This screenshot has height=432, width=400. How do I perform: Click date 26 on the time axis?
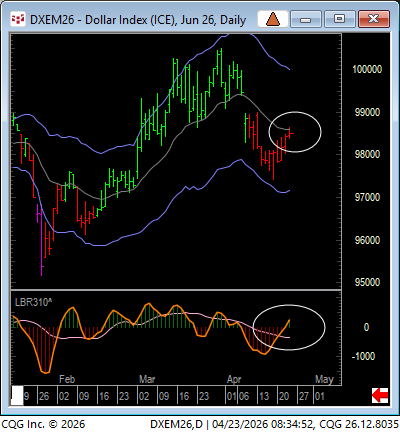coord(44,396)
